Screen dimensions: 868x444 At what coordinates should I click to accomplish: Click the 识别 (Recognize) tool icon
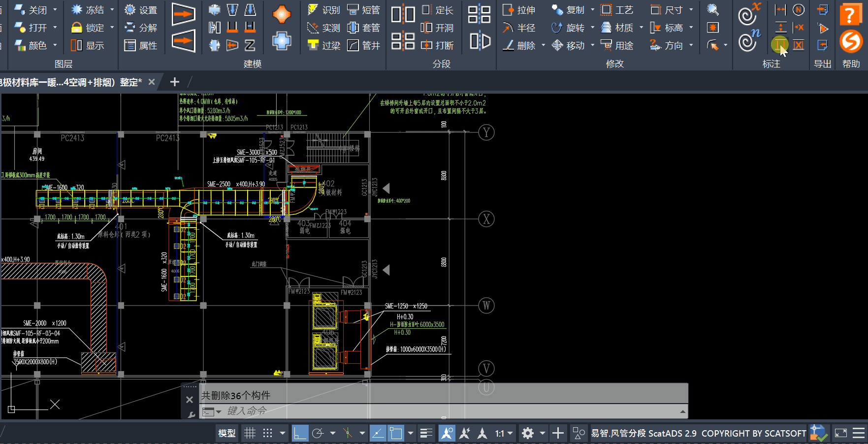coord(312,10)
